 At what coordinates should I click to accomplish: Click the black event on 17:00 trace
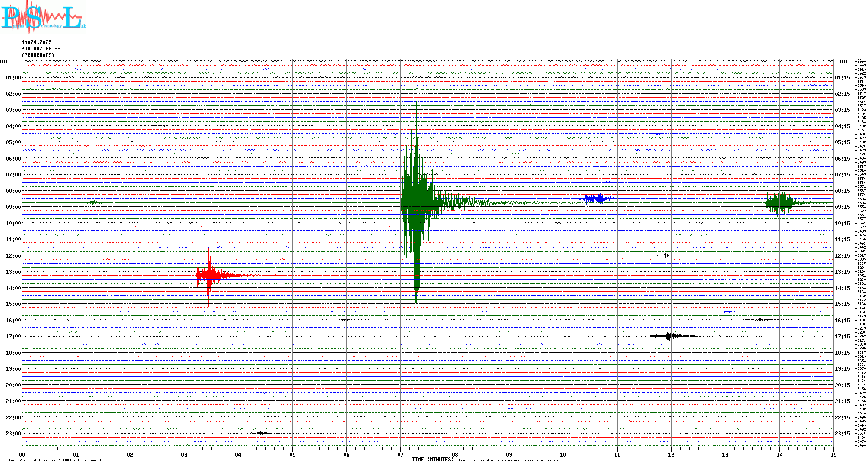(668, 336)
